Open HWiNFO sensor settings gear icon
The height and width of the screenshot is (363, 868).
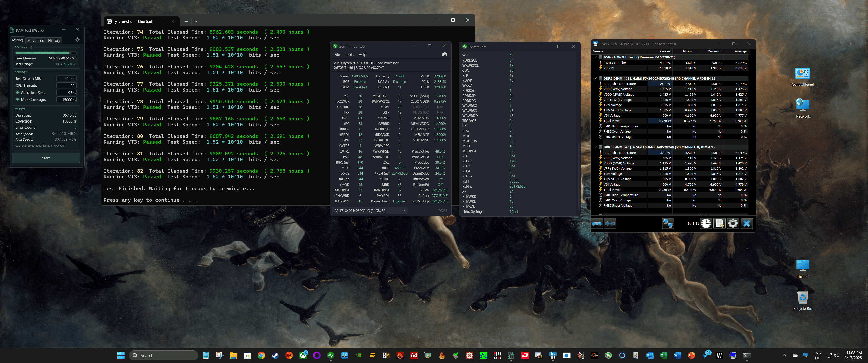pos(733,223)
